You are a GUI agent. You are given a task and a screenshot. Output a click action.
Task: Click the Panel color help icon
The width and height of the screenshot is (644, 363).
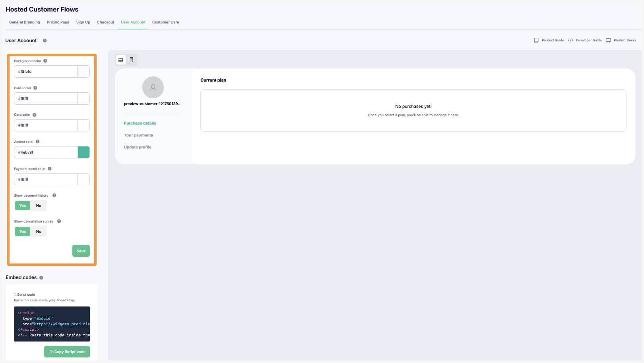point(35,88)
